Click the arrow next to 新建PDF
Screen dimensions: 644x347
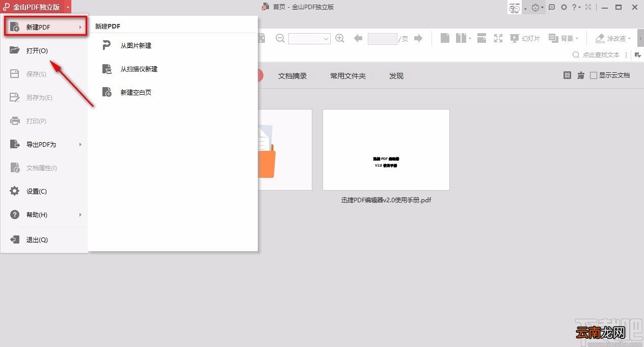[81, 28]
